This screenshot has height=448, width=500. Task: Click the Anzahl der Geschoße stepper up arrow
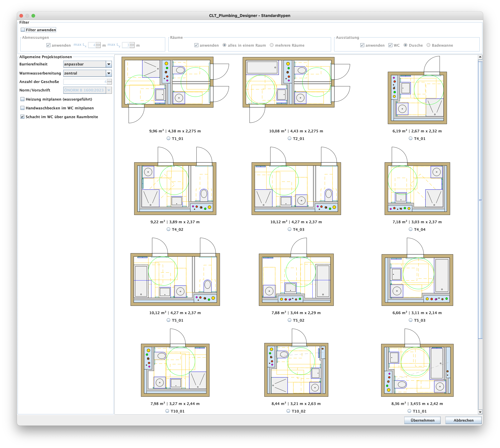[x=109, y=80]
